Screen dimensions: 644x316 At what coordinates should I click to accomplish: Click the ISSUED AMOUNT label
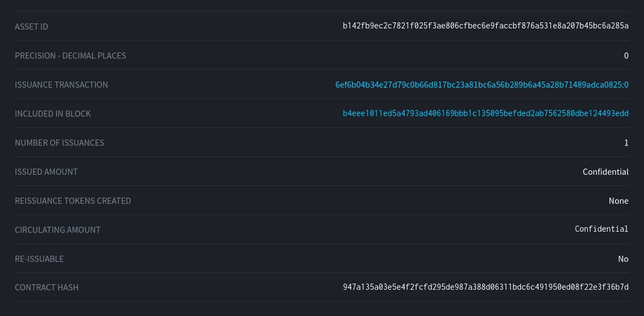click(46, 172)
